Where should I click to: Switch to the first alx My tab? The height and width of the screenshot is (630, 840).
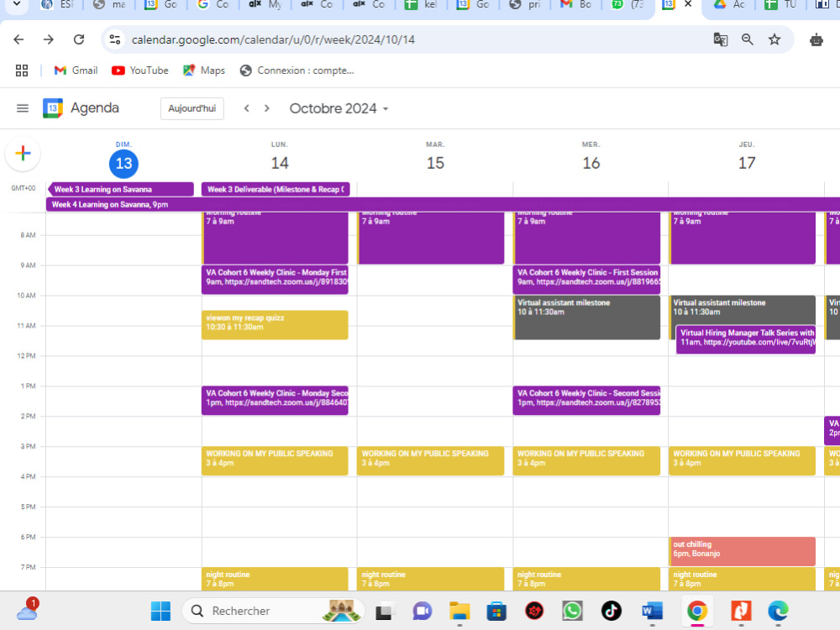[265, 4]
